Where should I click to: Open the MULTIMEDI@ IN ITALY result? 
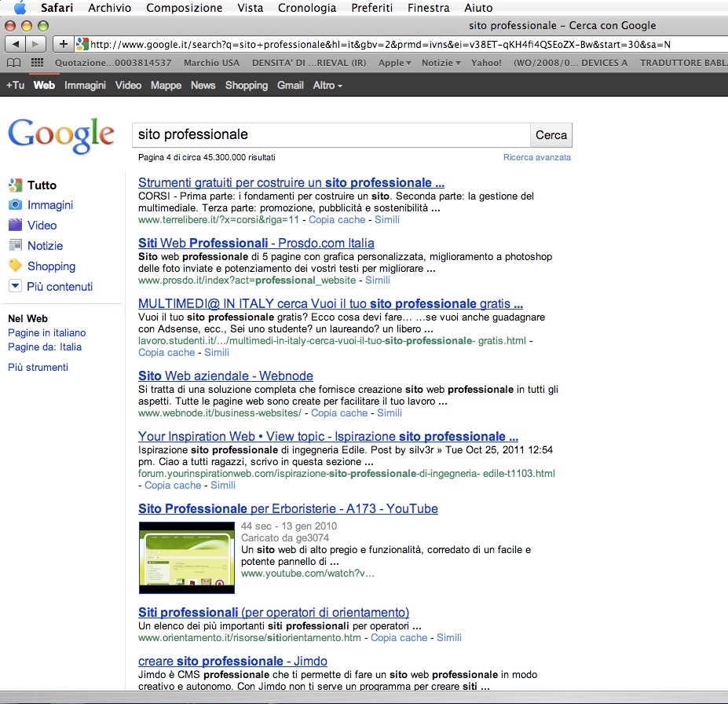331,304
